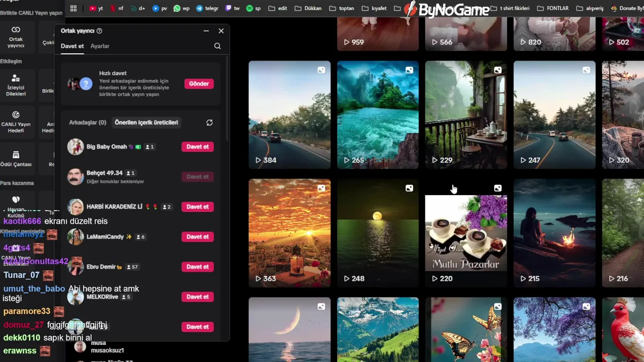Open the YouTube 'yt' bookmark
This screenshot has width=644, height=362.
(96, 8)
